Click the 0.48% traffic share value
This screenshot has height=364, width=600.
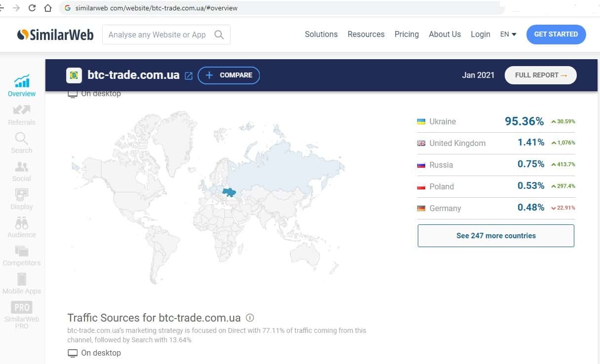click(531, 208)
